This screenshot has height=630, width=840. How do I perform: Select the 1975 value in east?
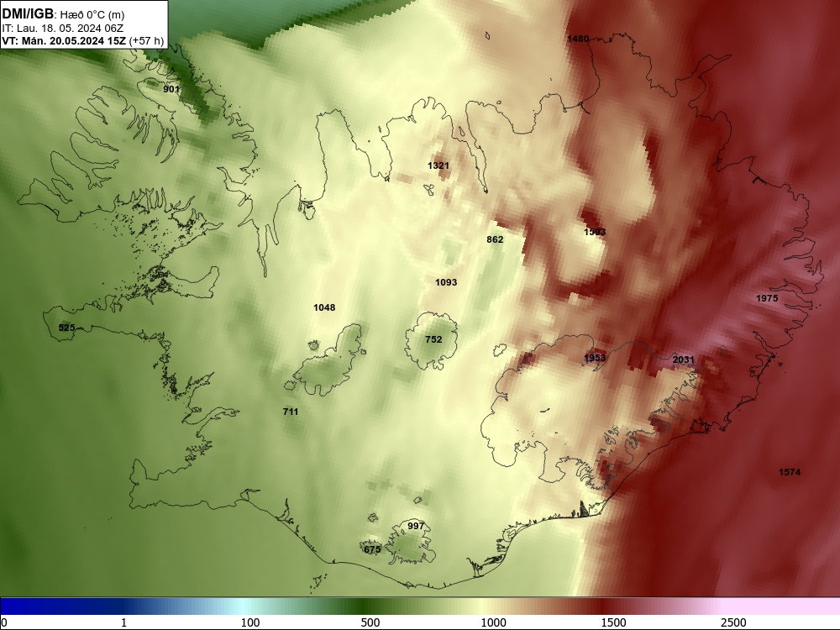click(x=767, y=298)
